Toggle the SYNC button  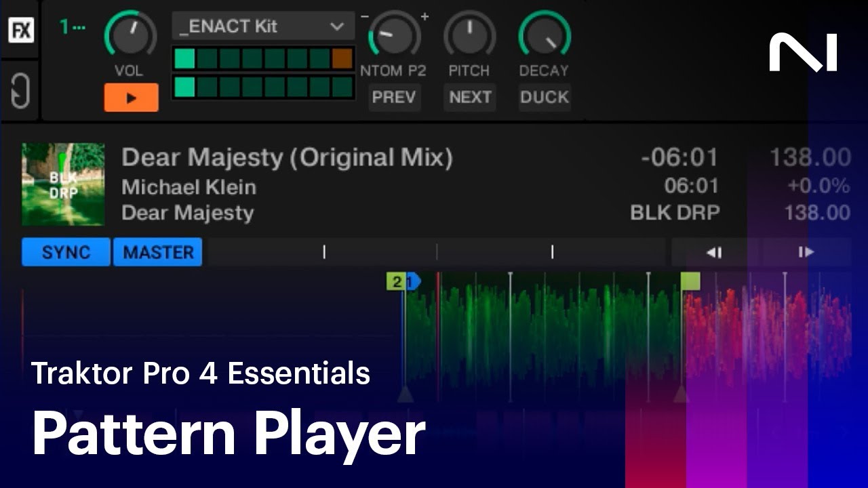(x=66, y=252)
